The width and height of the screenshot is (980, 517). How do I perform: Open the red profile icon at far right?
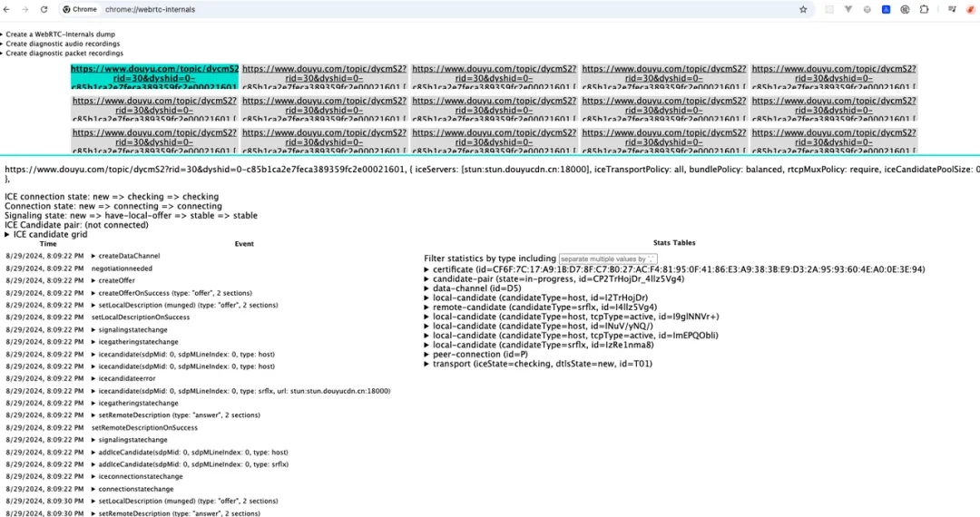(x=972, y=9)
